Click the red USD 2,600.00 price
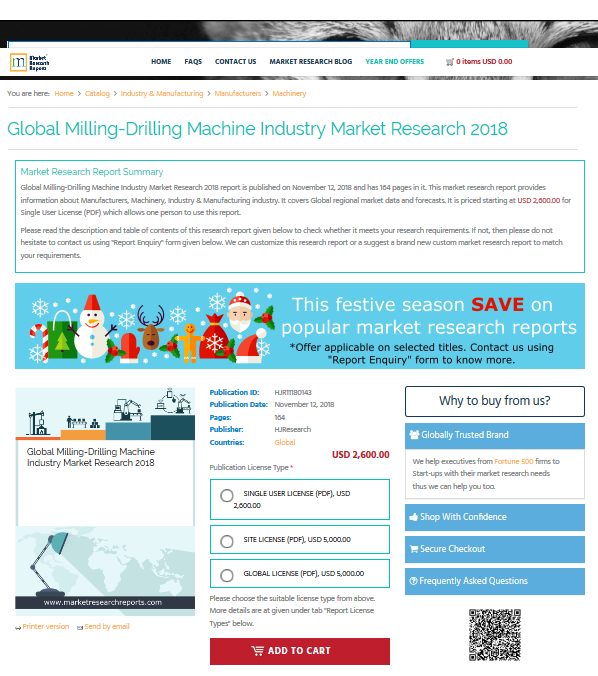This screenshot has width=598, height=676. [360, 454]
